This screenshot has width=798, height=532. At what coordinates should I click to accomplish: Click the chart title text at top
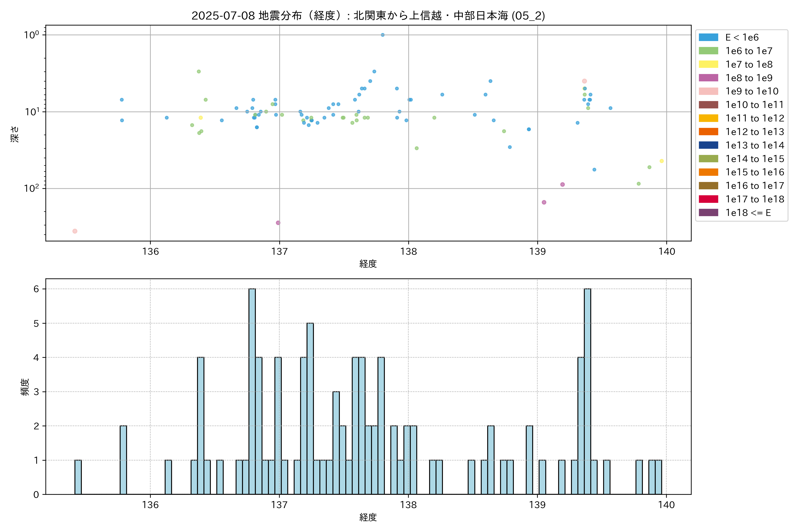coord(368,16)
